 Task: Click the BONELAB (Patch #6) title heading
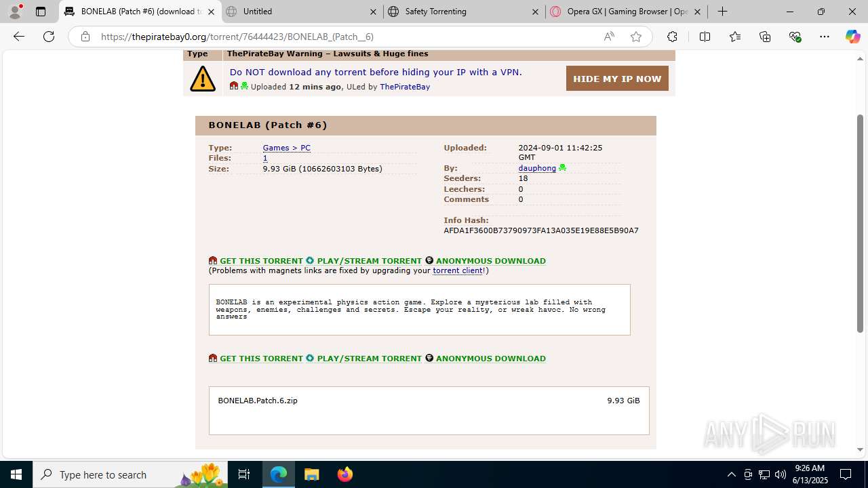point(268,125)
